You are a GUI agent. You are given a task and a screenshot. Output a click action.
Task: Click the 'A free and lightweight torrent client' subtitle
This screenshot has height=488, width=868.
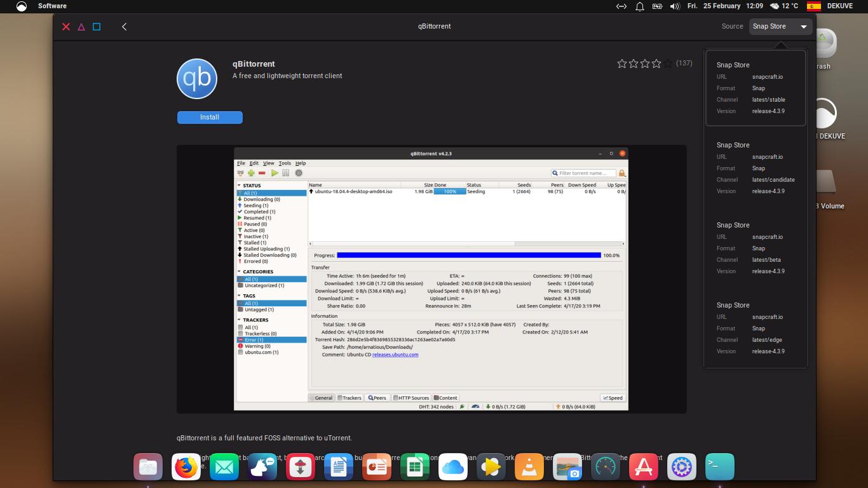287,76
